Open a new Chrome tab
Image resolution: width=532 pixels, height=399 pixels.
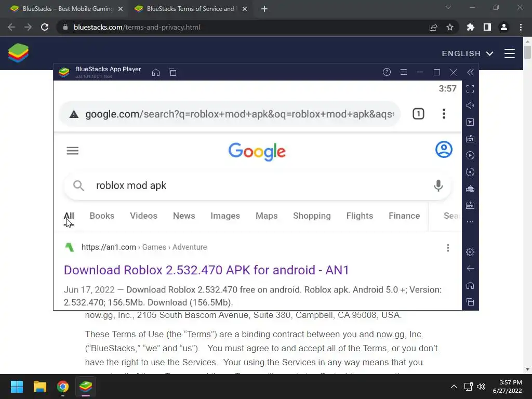[264, 9]
